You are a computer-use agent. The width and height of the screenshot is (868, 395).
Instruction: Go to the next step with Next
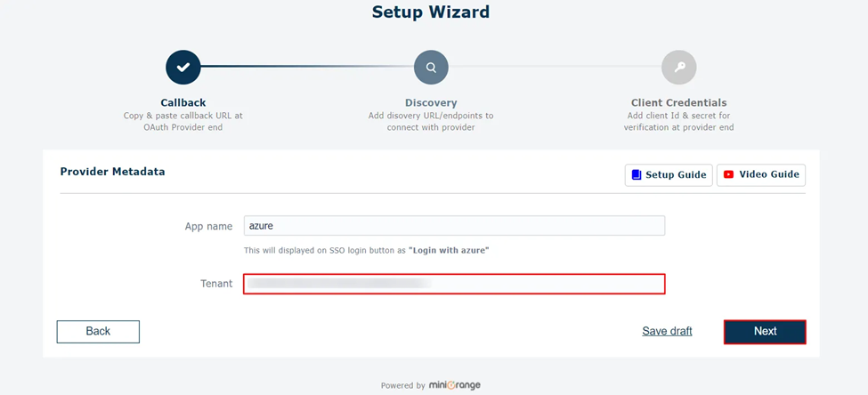coord(765,331)
